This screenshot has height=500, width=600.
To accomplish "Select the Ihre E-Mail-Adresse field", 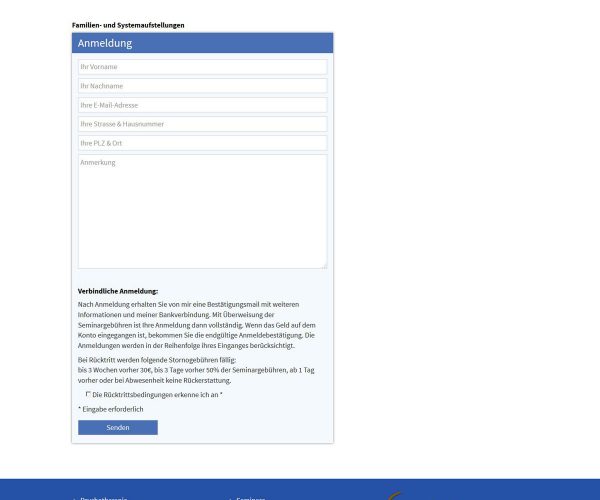I will point(202,105).
